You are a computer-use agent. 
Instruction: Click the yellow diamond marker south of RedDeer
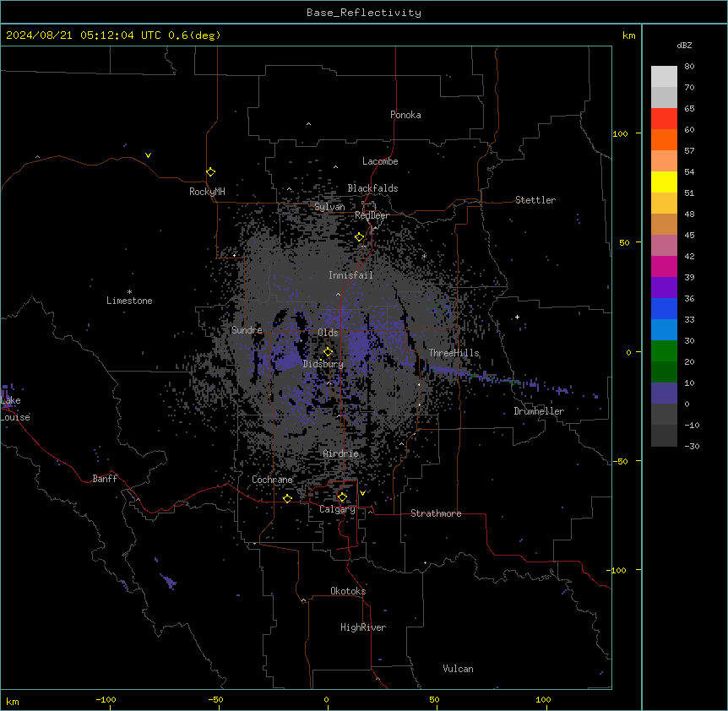360,237
